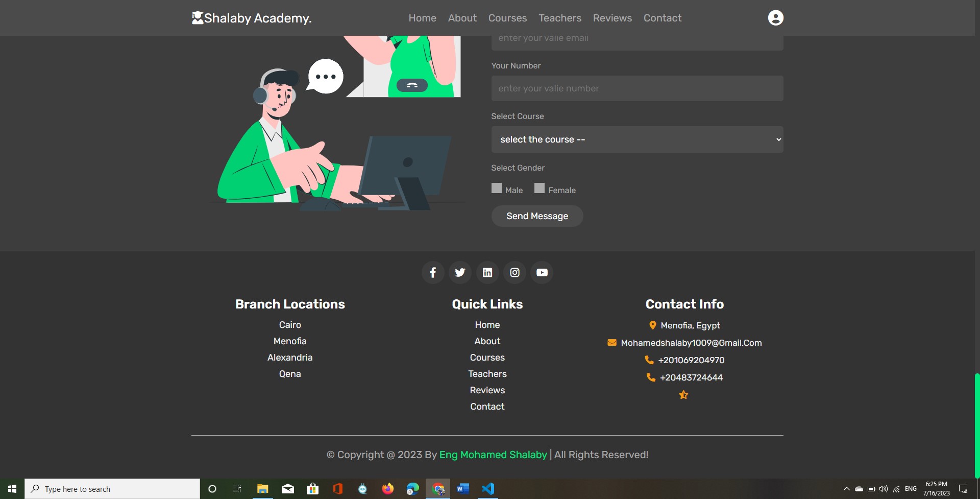Open the Facebook social icon
980x499 pixels.
pyautogui.click(x=432, y=273)
